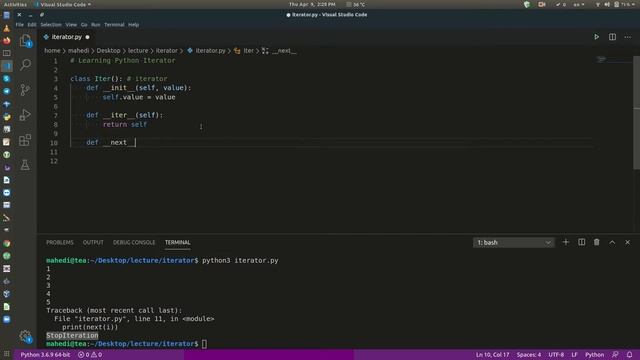Click 'Ln 10, Col 17' in status bar

492,355
